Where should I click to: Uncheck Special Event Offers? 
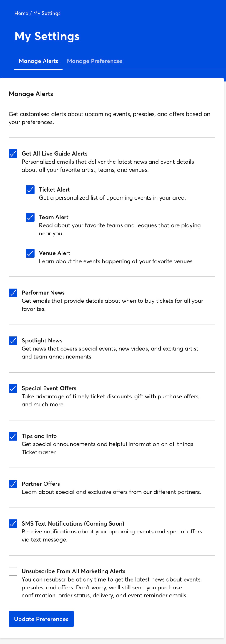point(13,388)
